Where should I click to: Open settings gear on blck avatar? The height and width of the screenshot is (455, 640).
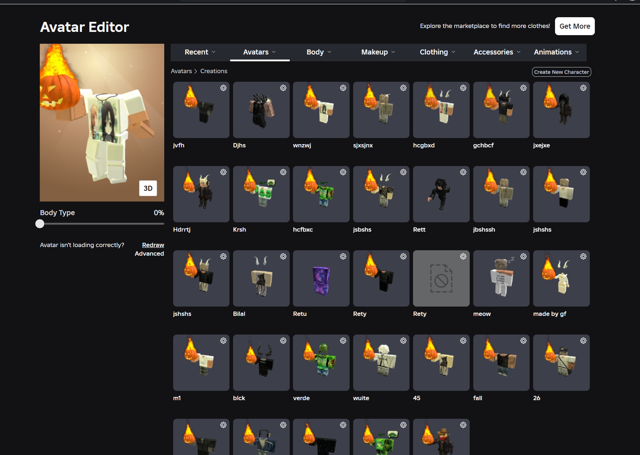click(x=283, y=341)
